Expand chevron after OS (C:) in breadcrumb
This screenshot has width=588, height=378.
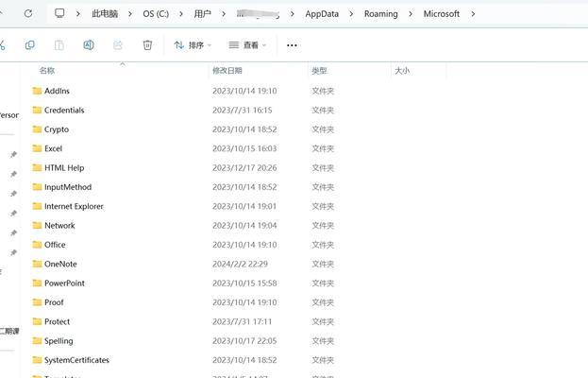pos(181,14)
